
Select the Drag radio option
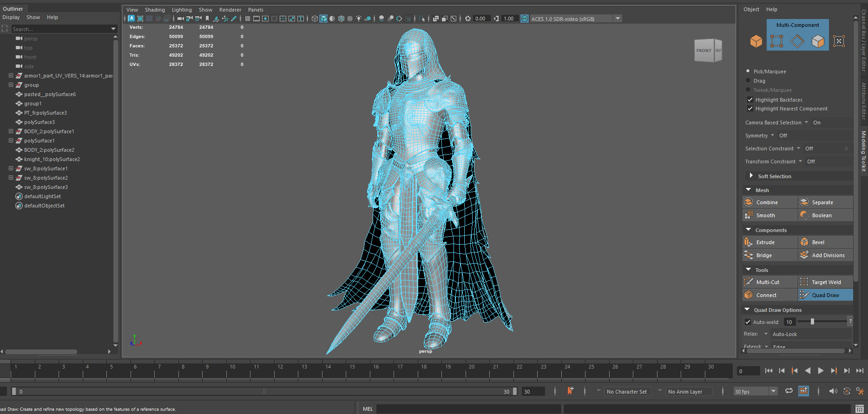tap(748, 80)
